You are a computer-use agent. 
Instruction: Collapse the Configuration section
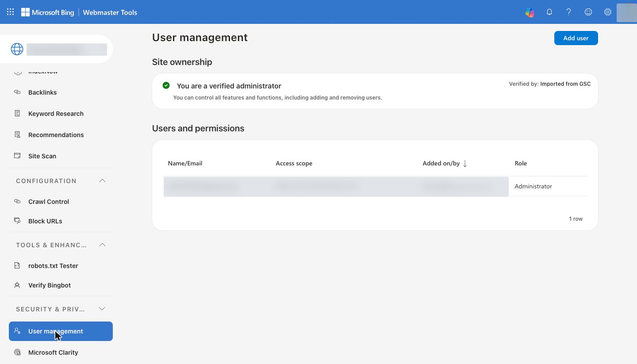pyautogui.click(x=102, y=181)
